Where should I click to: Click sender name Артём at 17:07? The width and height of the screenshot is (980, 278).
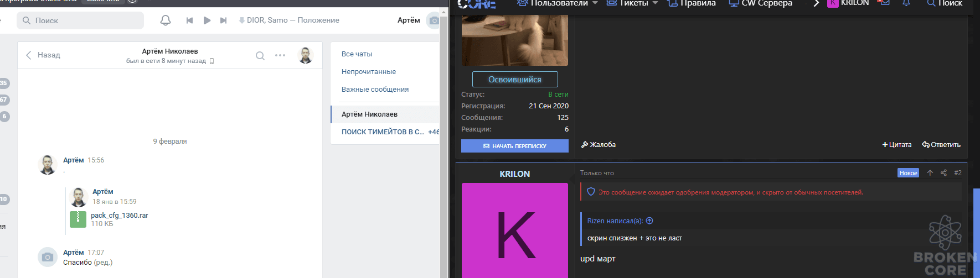73,253
